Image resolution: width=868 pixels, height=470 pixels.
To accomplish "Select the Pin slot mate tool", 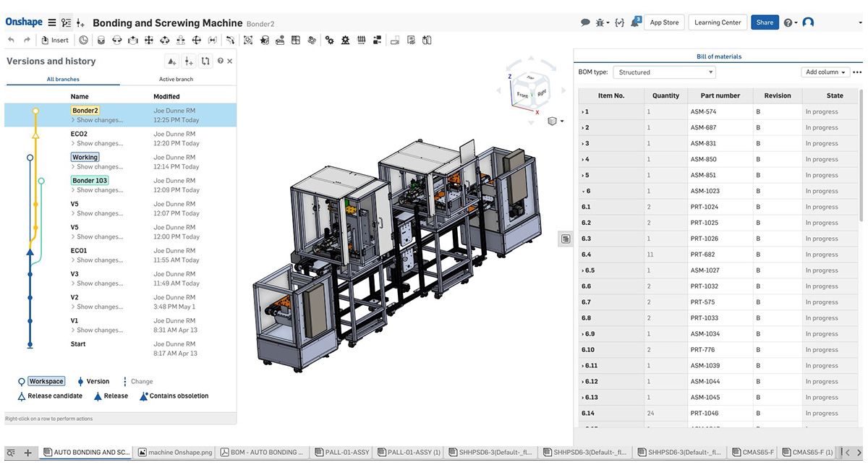I will click(181, 40).
